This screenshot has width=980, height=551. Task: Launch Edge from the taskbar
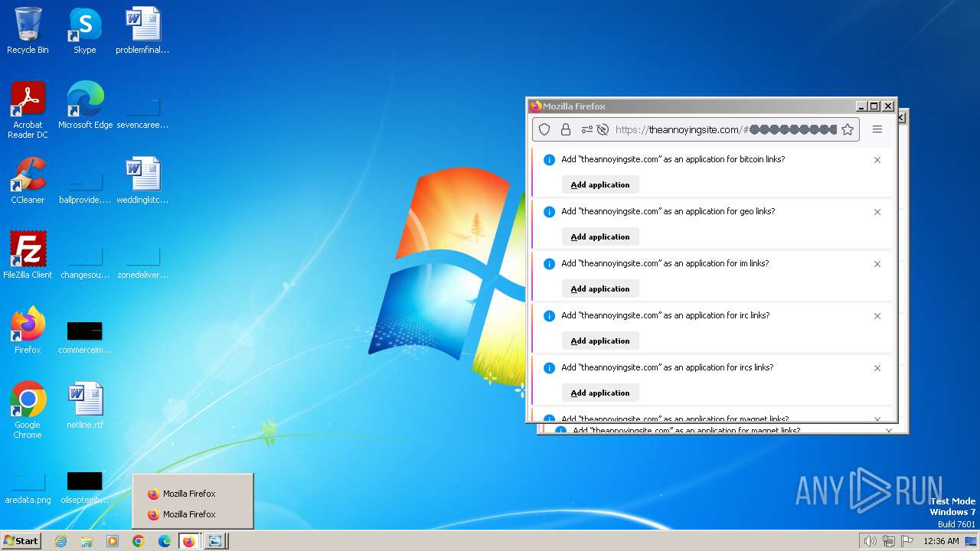click(165, 541)
